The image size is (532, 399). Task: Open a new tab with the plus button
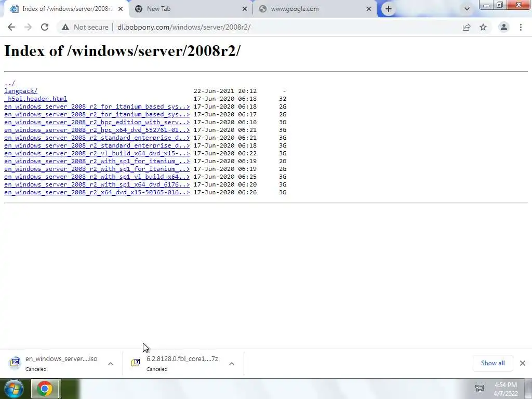click(389, 9)
